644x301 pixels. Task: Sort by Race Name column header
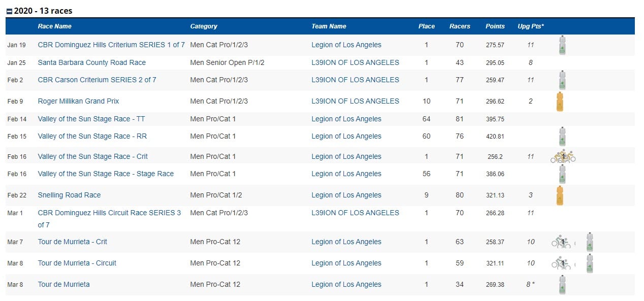(x=54, y=26)
